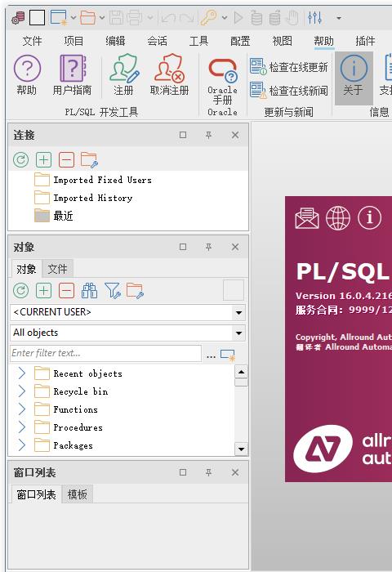
Task: Click the Log on key icon
Action: (209, 17)
